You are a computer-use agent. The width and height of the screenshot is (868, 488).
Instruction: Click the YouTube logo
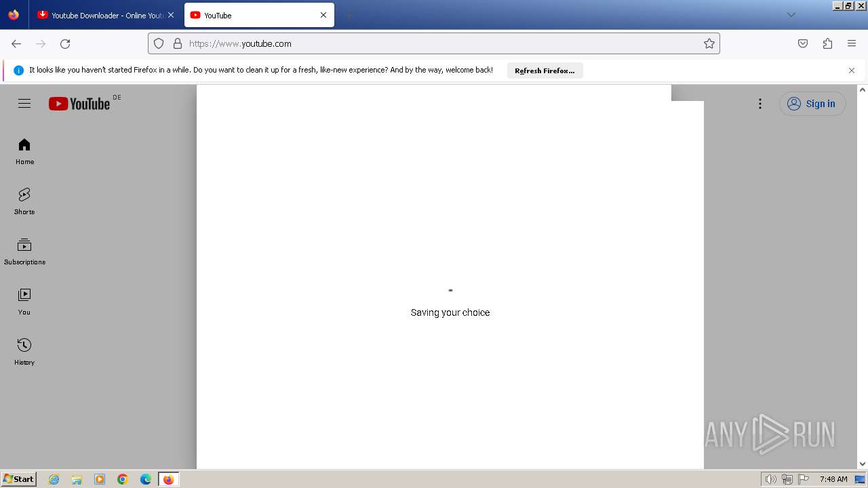(x=79, y=104)
